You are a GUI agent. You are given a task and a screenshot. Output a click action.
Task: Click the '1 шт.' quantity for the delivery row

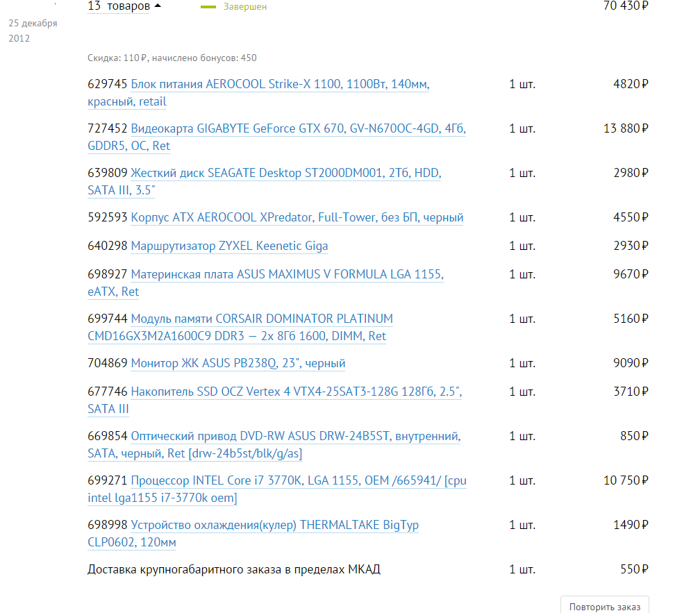click(522, 570)
